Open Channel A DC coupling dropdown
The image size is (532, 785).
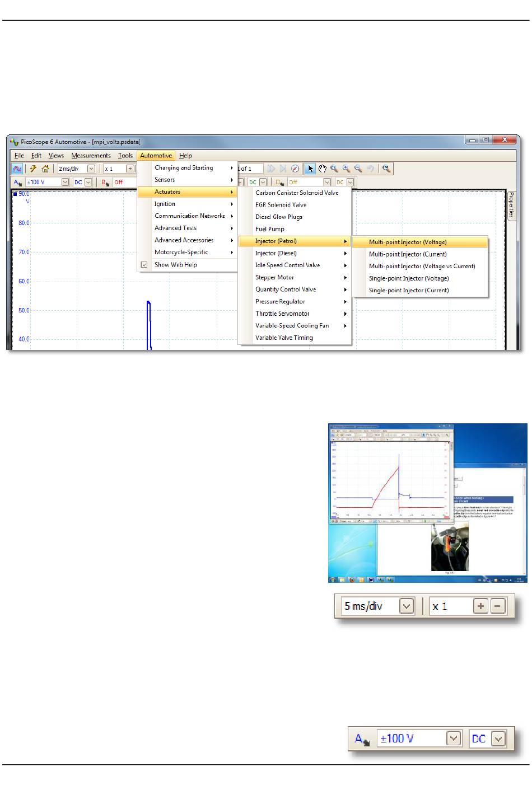point(88,183)
